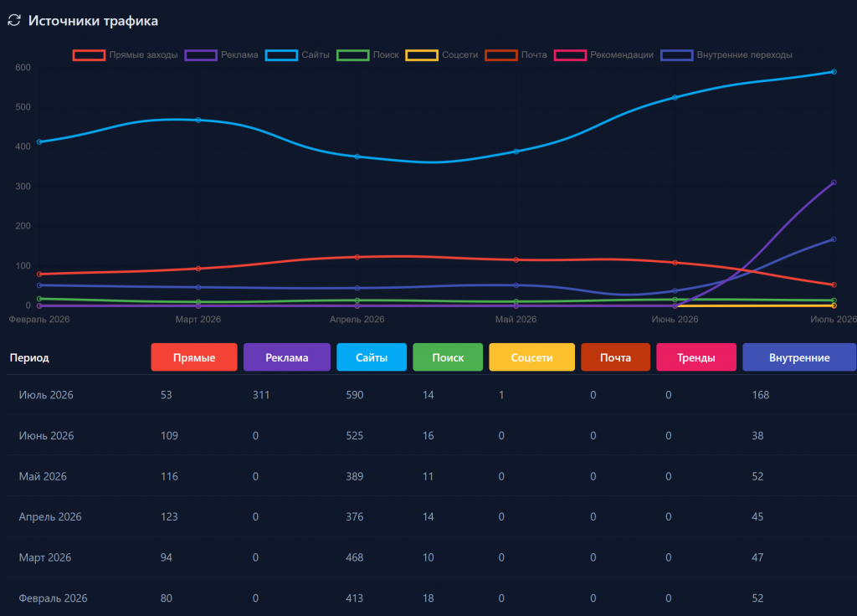
Task: Select the Почта column header button
Action: click(x=615, y=357)
